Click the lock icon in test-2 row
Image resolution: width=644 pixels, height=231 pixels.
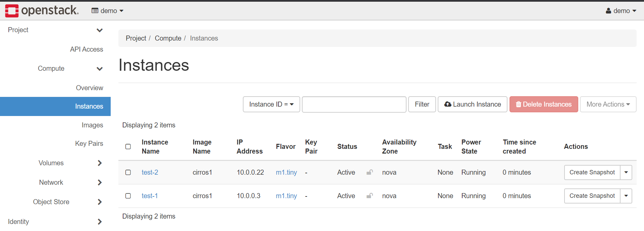(x=370, y=172)
